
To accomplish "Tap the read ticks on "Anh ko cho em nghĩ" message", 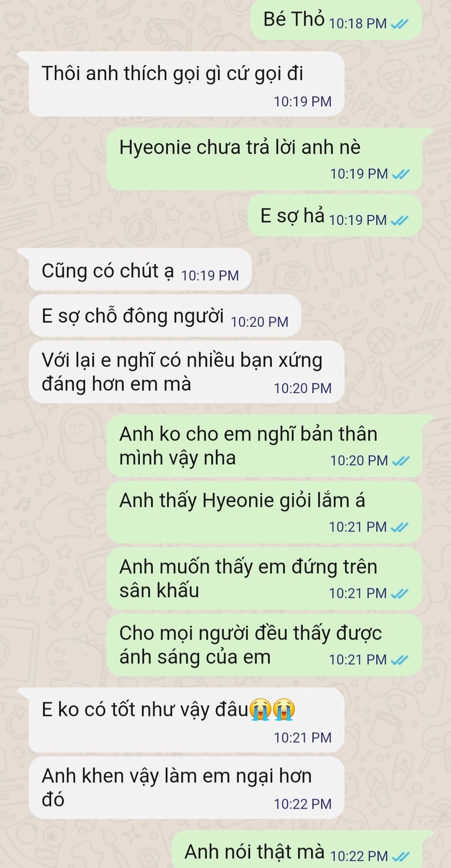I will tap(401, 461).
